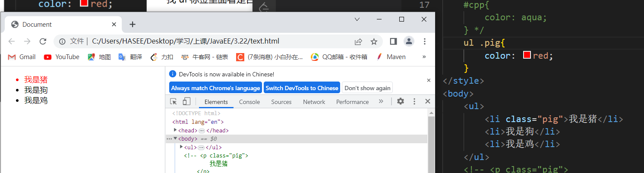Click the address bar URL field
This screenshot has height=173, width=644.
pyautogui.click(x=218, y=41)
